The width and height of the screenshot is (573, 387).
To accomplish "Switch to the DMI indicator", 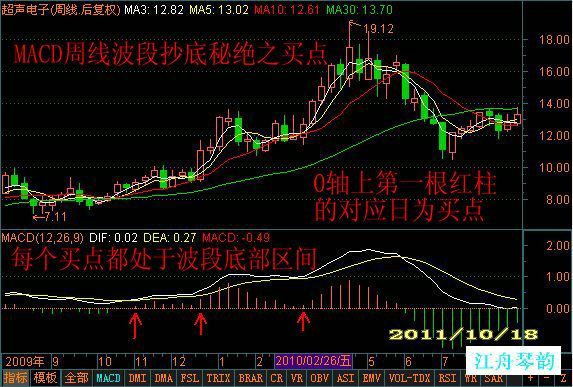I will (x=137, y=377).
